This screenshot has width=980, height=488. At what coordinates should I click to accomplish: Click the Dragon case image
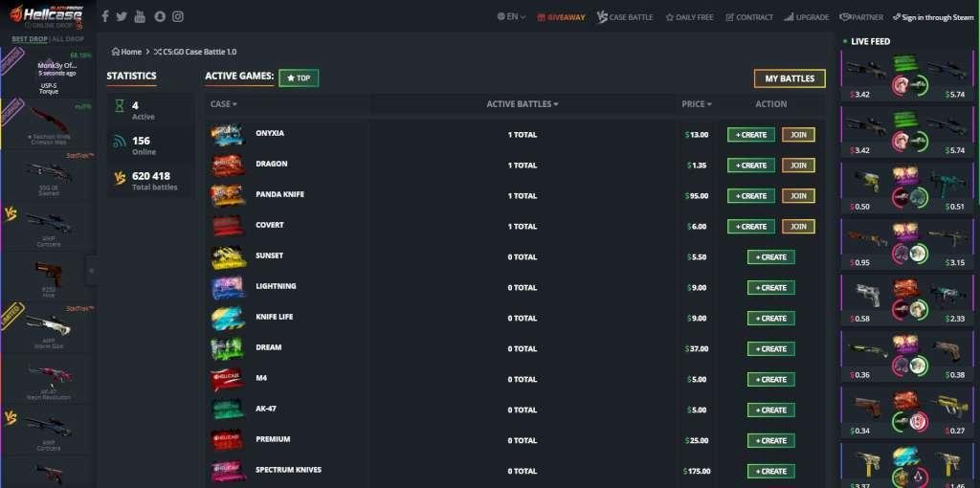[228, 165]
